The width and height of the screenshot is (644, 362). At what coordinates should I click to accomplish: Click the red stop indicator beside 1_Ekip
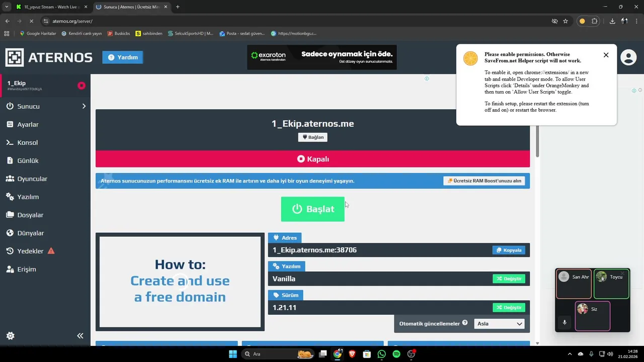[x=81, y=85]
